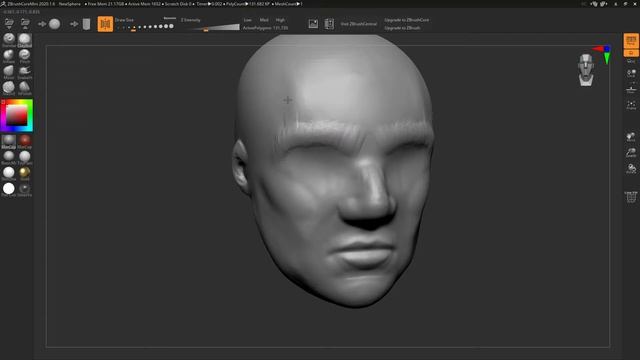The width and height of the screenshot is (640, 360).
Task: Open Upgrade to ZBrush link
Action: tap(402, 28)
